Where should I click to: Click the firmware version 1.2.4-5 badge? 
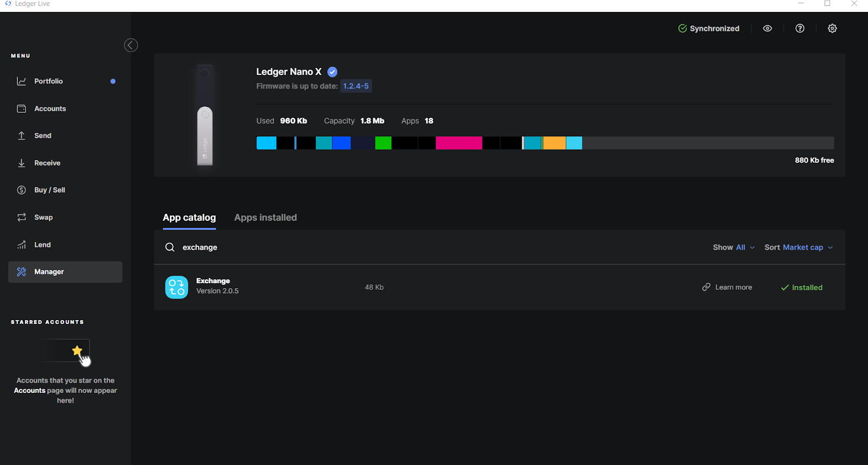click(356, 86)
